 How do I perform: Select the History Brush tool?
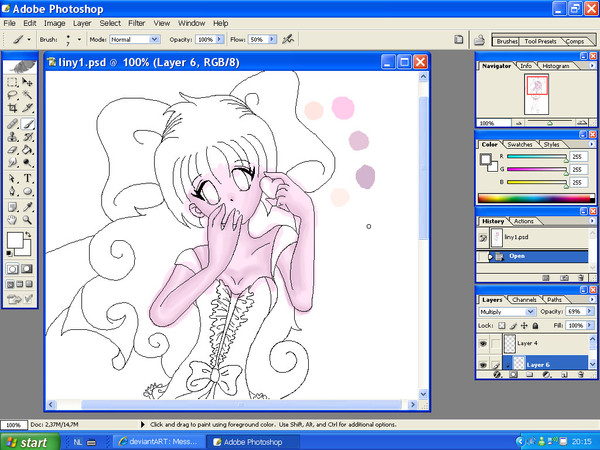tap(27, 137)
